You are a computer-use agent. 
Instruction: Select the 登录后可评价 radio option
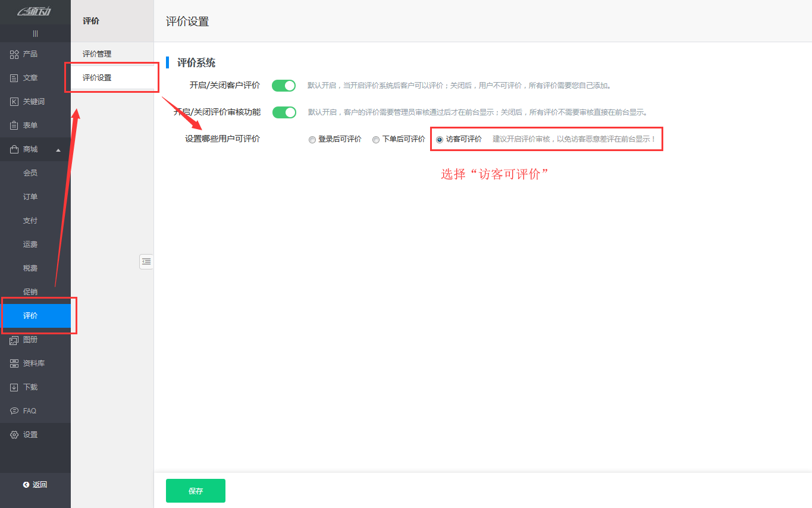(x=312, y=139)
